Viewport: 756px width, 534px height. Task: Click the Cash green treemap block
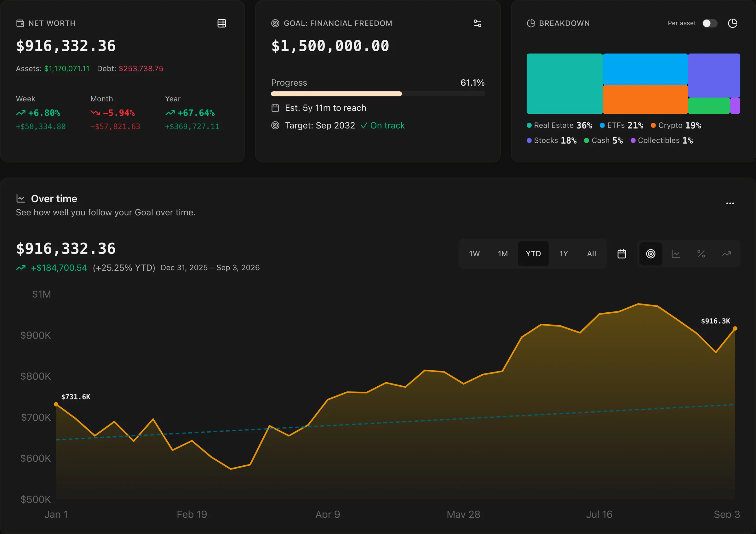pyautogui.click(x=708, y=105)
